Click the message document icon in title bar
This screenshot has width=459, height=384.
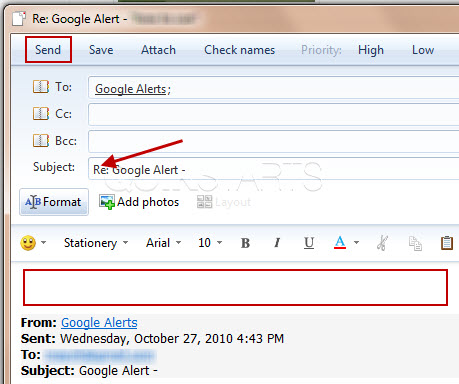point(19,19)
